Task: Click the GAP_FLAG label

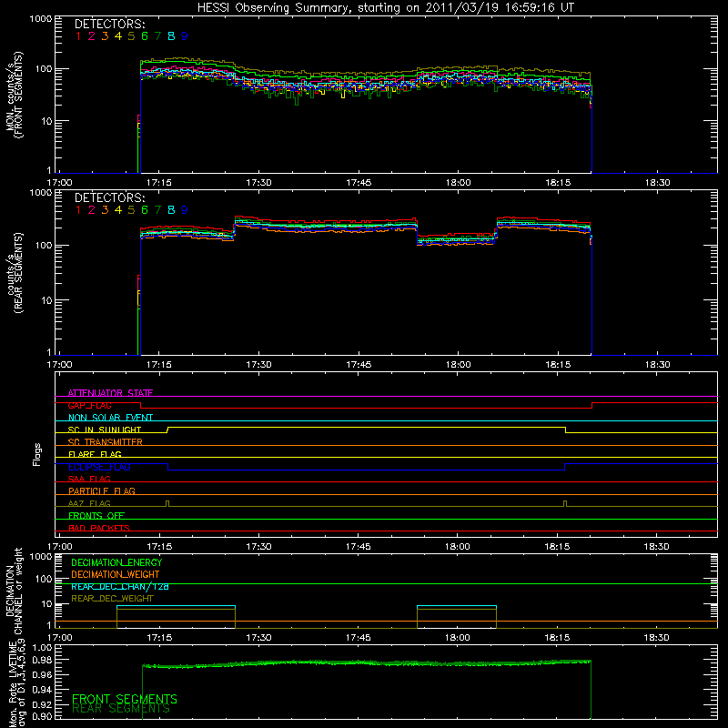Action: click(89, 405)
